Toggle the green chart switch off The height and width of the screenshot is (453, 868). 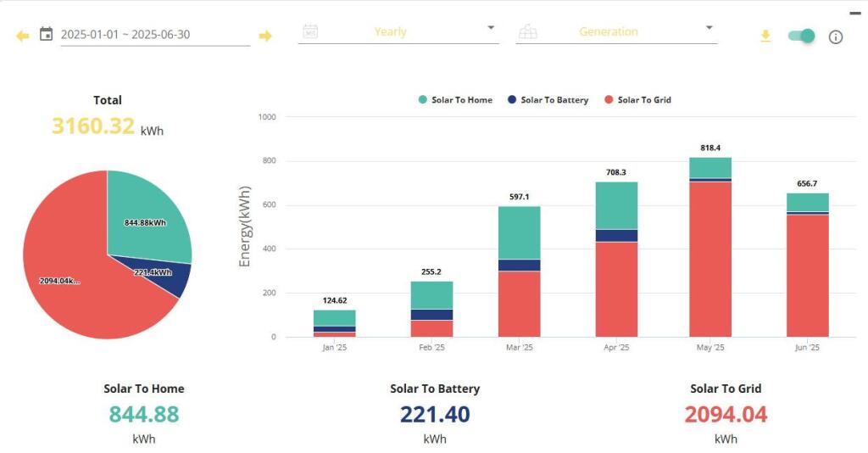(x=801, y=36)
